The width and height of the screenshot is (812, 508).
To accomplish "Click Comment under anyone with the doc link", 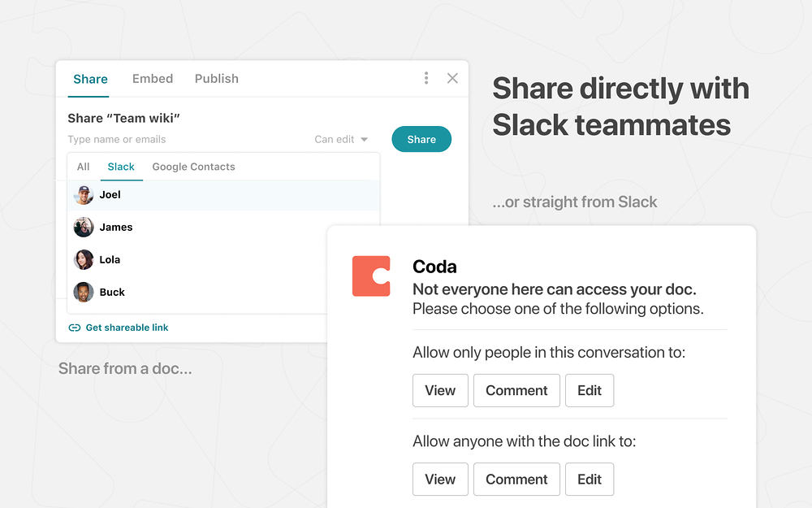I will 516,479.
